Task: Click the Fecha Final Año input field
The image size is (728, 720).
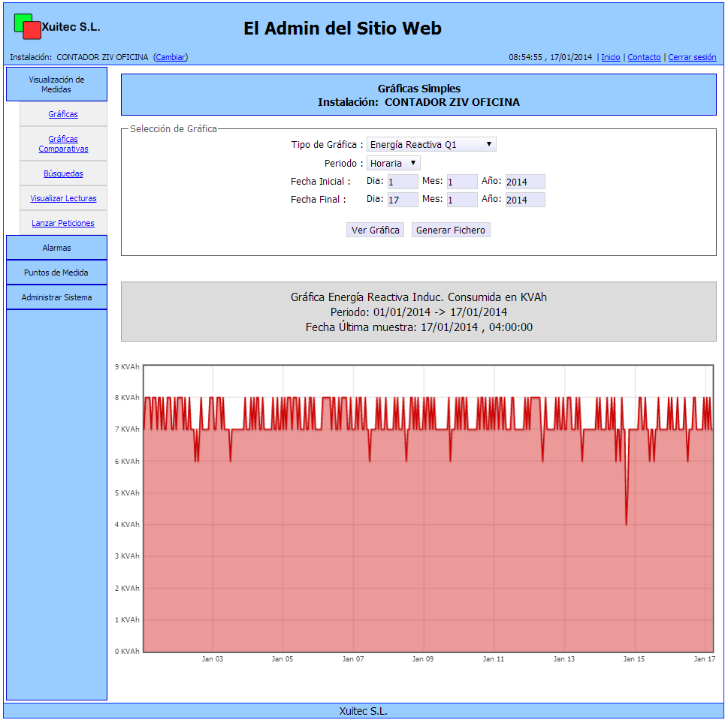Action: click(525, 200)
